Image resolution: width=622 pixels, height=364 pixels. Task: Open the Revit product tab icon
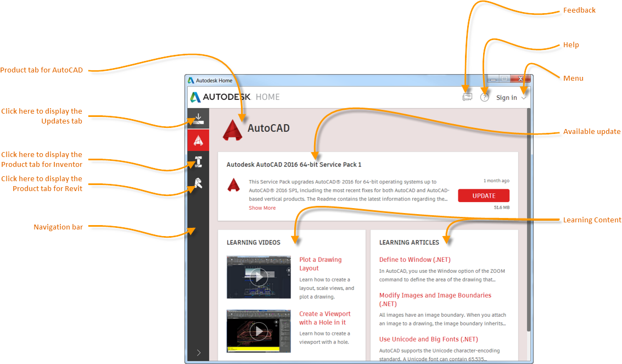coord(198,183)
